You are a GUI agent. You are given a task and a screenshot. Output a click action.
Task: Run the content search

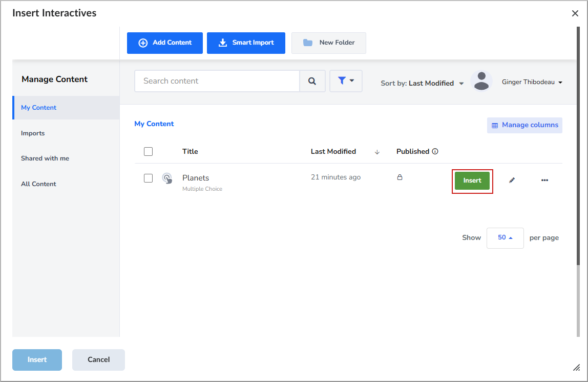pos(312,81)
